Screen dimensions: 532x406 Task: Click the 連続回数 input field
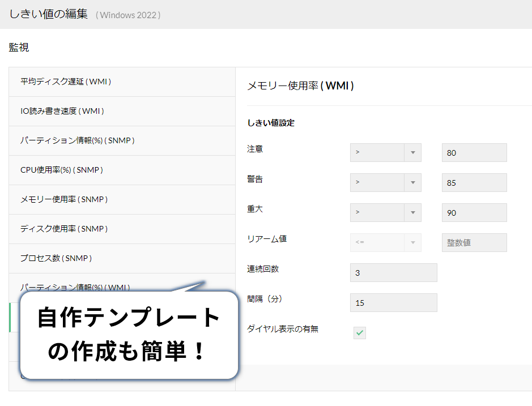pyautogui.click(x=394, y=272)
